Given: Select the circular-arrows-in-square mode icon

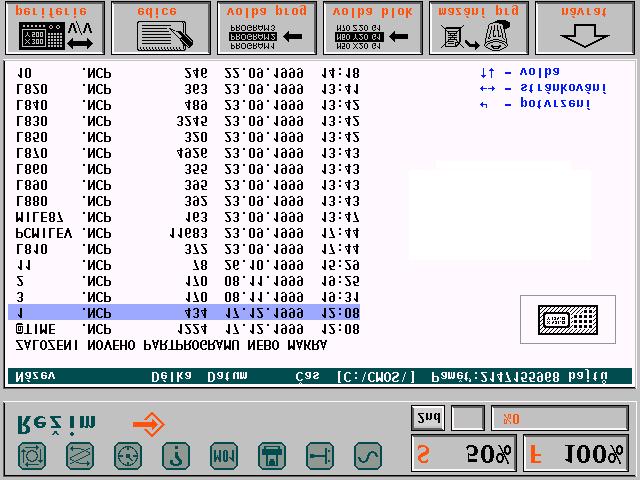Looking at the screenshot, I should (32, 456).
